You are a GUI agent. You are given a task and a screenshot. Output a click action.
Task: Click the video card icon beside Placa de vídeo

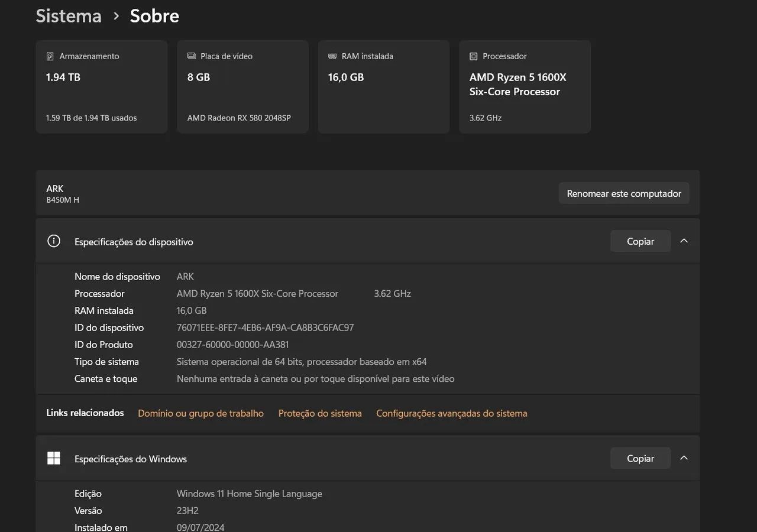point(192,56)
